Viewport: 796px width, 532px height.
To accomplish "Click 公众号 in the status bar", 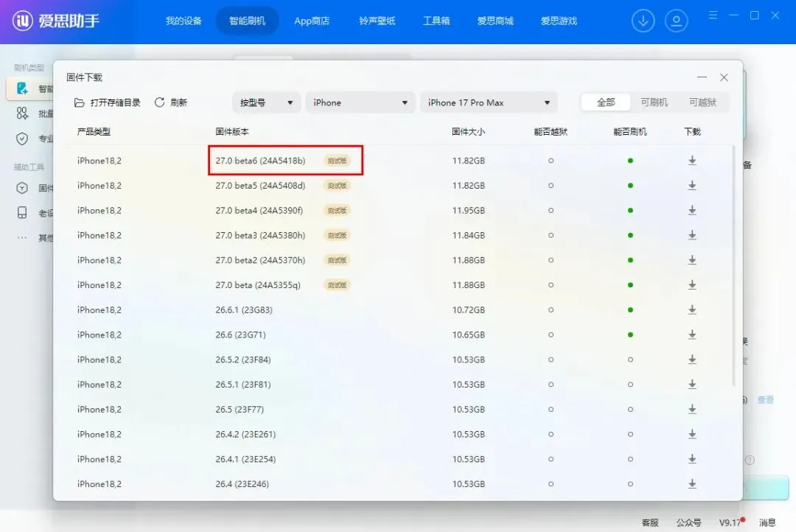I will pyautogui.click(x=688, y=522).
